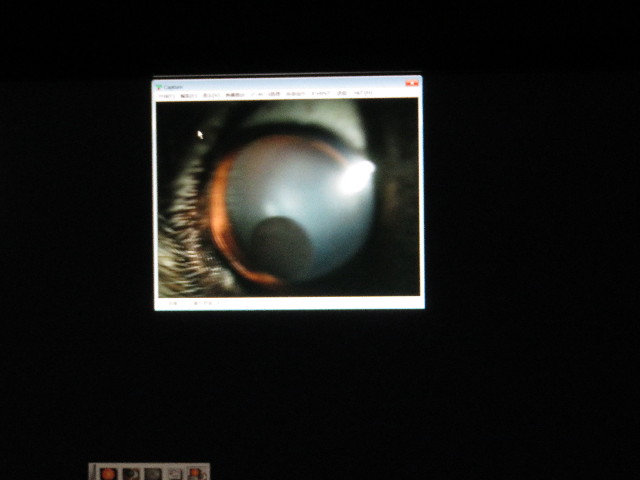Close the Capture window

click(x=413, y=85)
